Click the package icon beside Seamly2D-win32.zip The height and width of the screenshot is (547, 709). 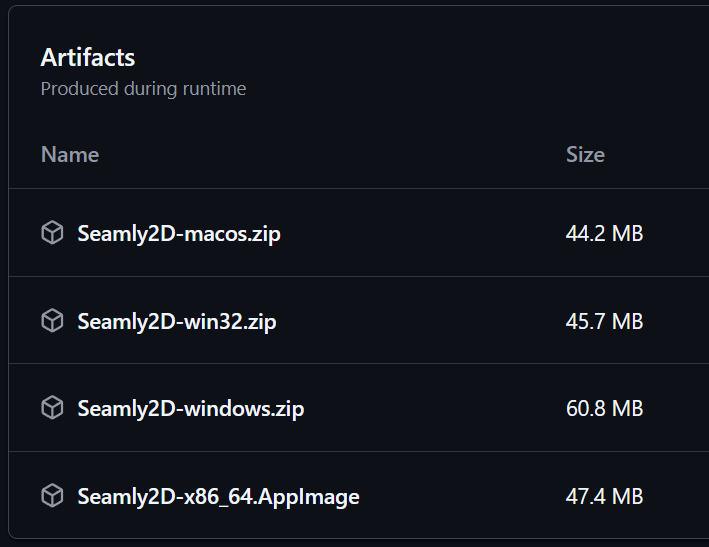(52, 321)
